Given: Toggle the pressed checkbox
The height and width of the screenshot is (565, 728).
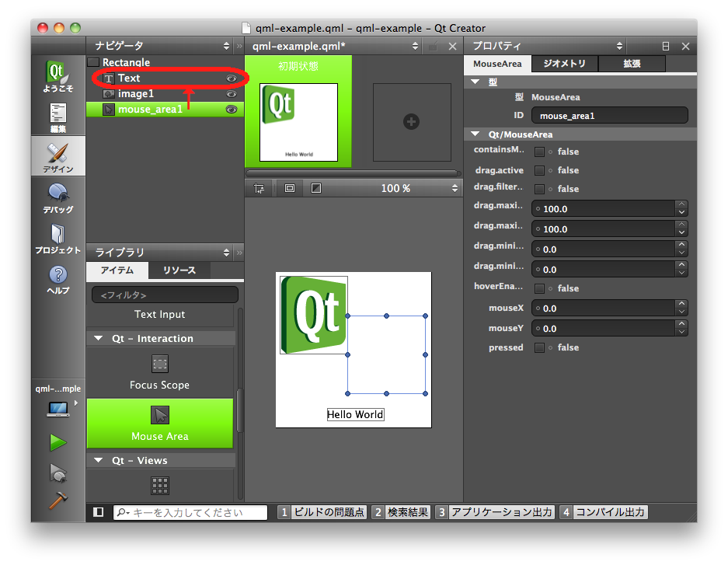Looking at the screenshot, I should [539, 347].
